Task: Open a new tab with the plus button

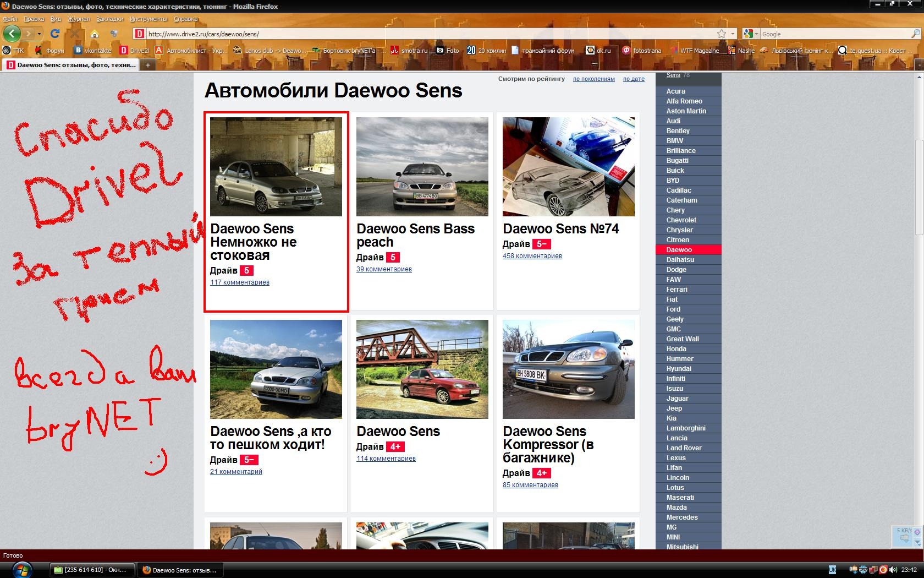Action: (x=147, y=65)
